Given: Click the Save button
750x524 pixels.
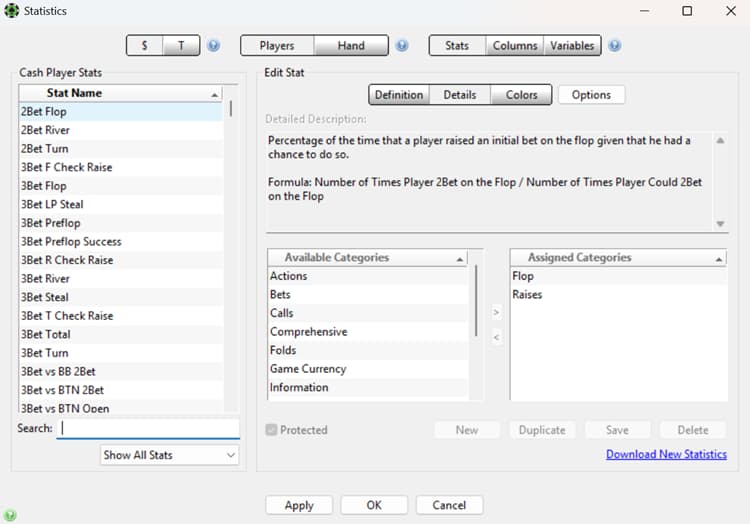Looking at the screenshot, I should [618, 430].
